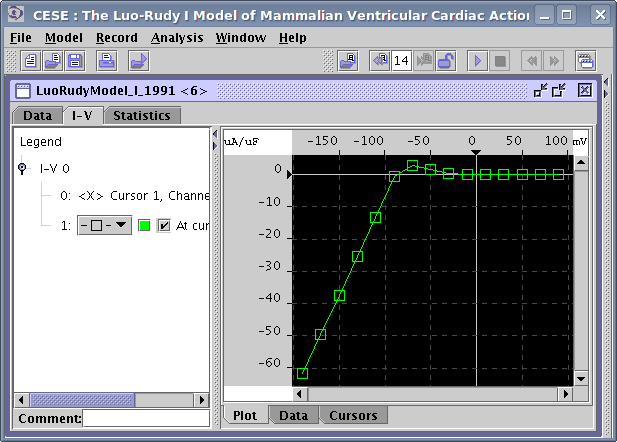Open the line marker style dropdown
617x442 pixels.
(104, 226)
